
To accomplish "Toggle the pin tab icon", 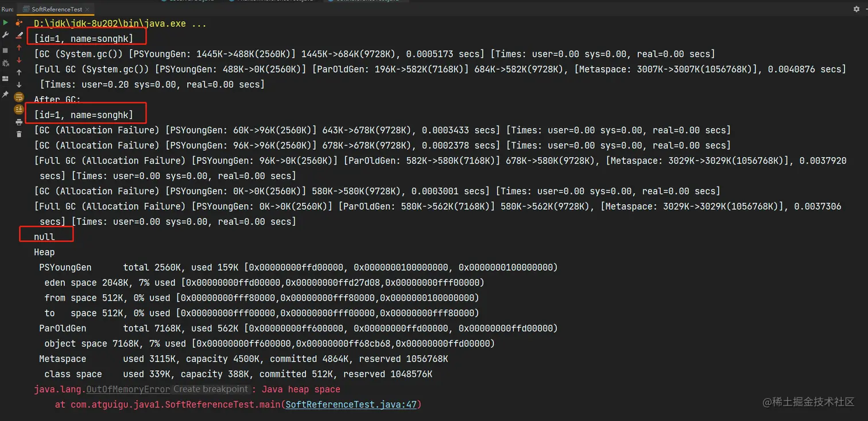I will [x=5, y=93].
